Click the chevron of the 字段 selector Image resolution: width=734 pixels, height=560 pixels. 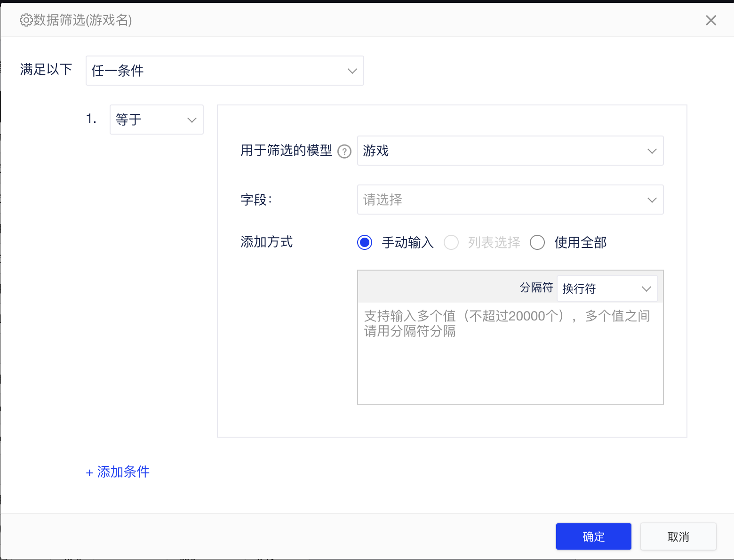click(652, 200)
